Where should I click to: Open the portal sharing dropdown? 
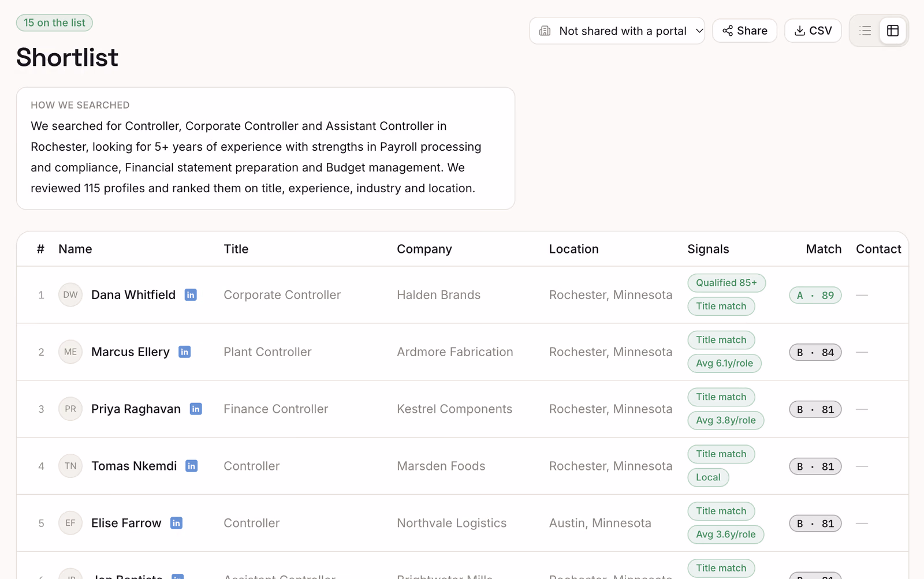click(617, 31)
